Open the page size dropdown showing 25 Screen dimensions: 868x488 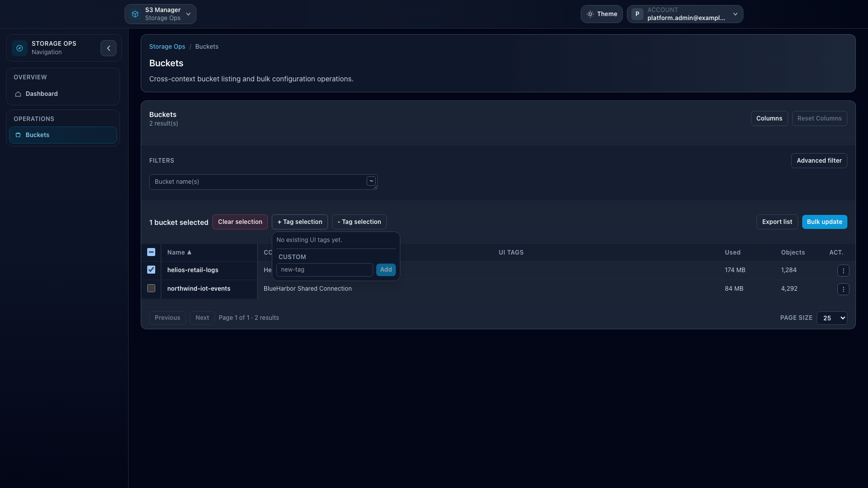832,318
